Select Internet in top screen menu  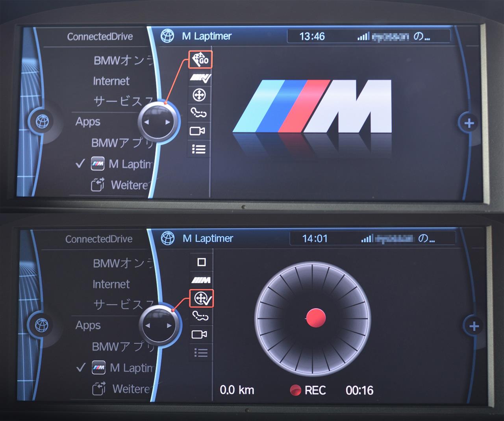[x=111, y=81]
